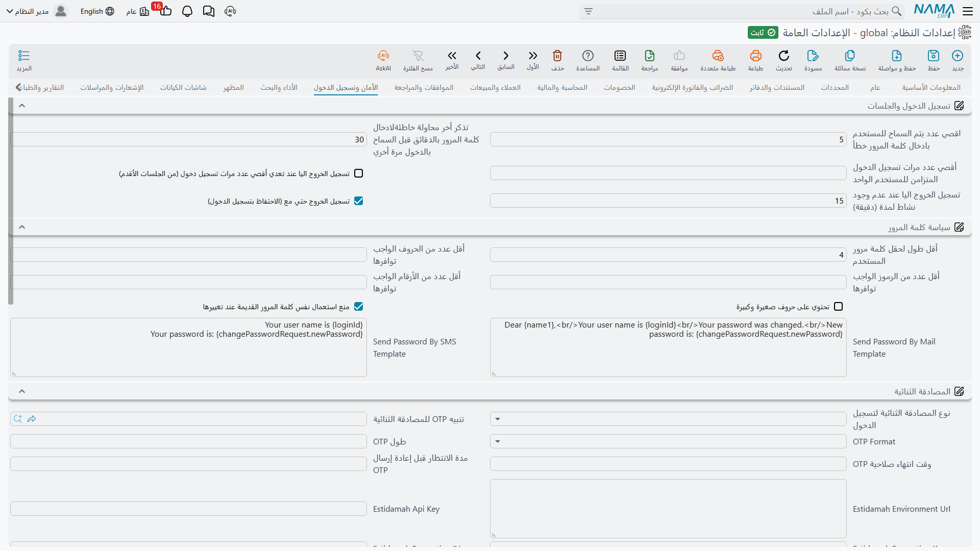Click the حفظ و مواصلة icon
This screenshot has width=980, height=551.
[x=897, y=56]
